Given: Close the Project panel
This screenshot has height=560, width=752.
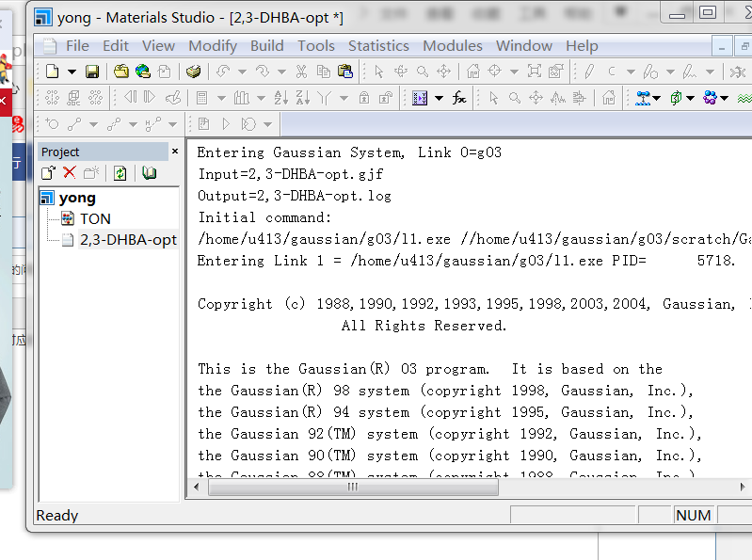Looking at the screenshot, I should 175,152.
